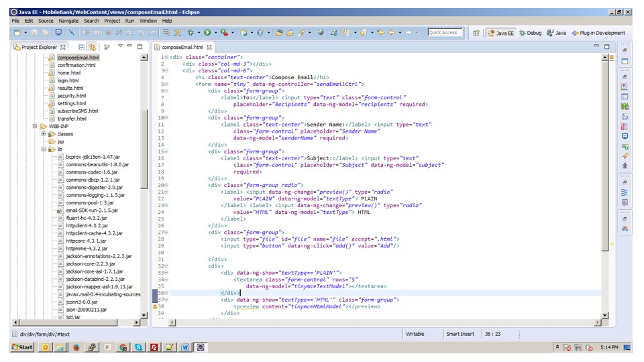Screen dimensions: 644x362
Task: Click the 36 : 23 cursor position entry
Action: [492, 334]
